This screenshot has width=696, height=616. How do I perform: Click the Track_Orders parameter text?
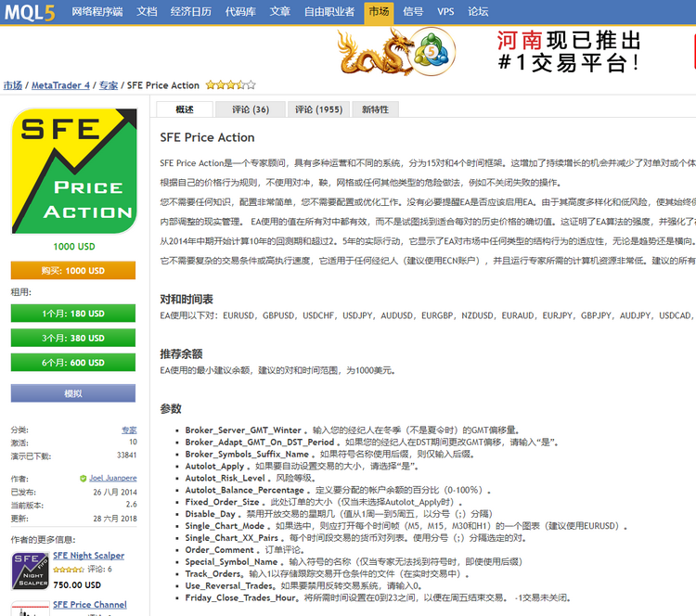coord(213,574)
